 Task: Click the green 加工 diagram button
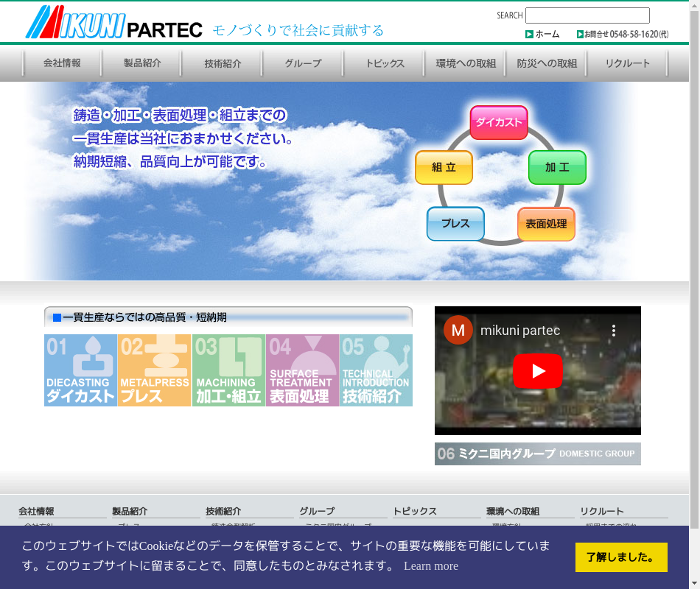pos(557,167)
